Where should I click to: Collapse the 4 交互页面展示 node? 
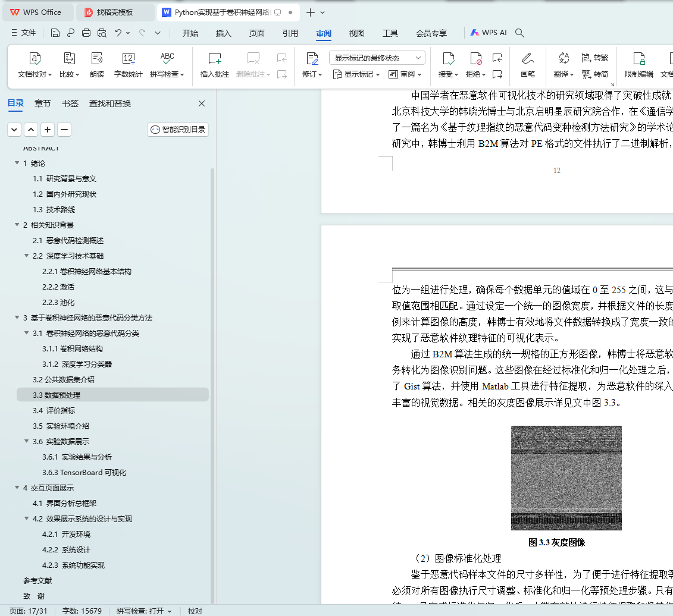tap(17, 488)
